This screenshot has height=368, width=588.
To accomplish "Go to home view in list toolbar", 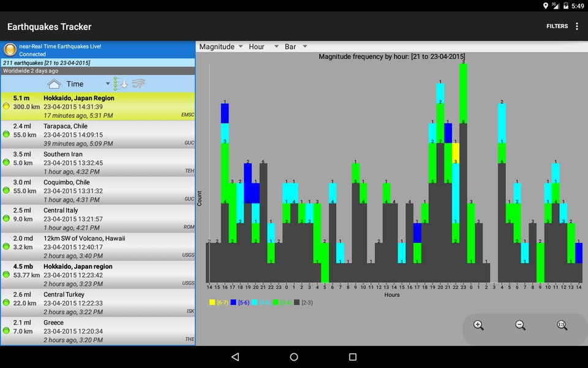I will coord(54,84).
